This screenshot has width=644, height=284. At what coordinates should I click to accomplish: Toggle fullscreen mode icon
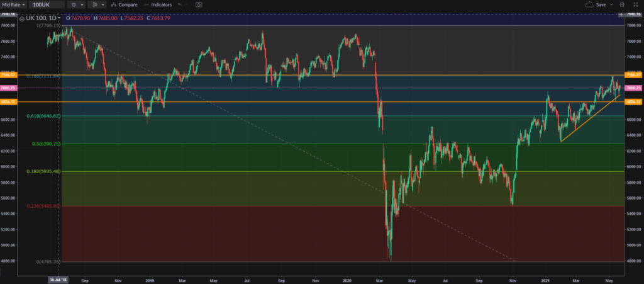(636, 4)
